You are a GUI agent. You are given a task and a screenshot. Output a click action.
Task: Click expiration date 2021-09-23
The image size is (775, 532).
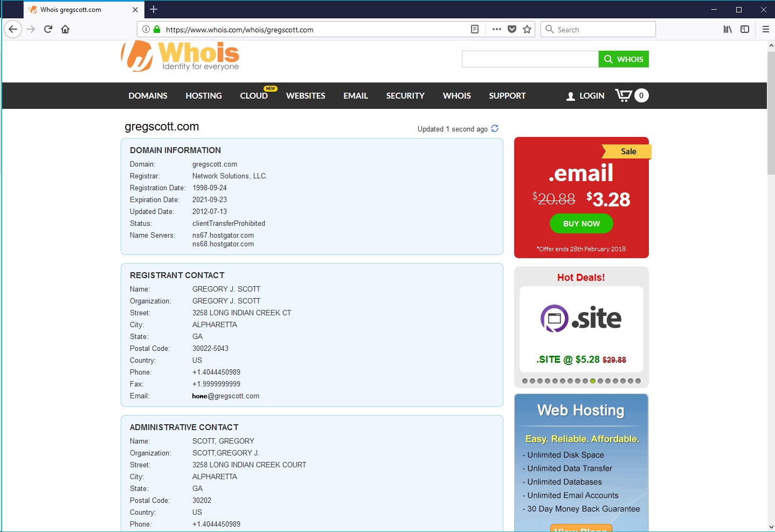click(x=210, y=199)
